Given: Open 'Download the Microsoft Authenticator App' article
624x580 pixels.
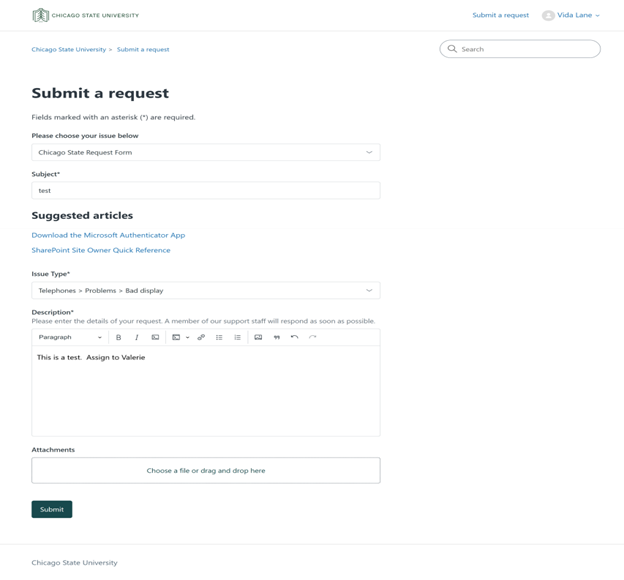Looking at the screenshot, I should [x=108, y=235].
